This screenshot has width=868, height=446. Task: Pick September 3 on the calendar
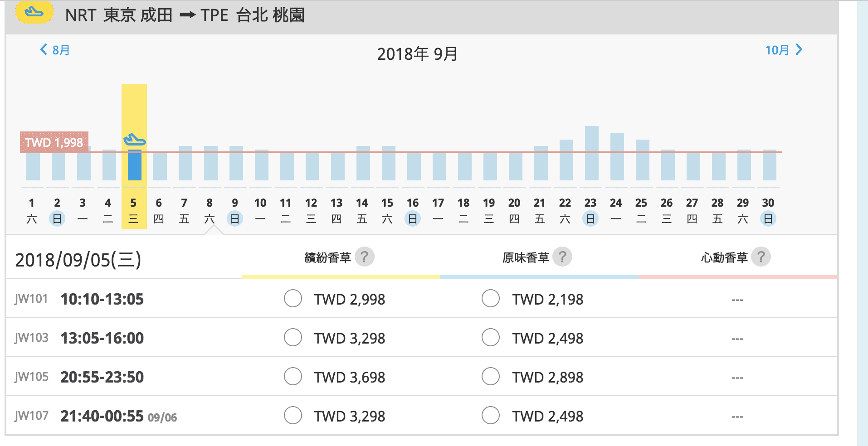click(83, 211)
